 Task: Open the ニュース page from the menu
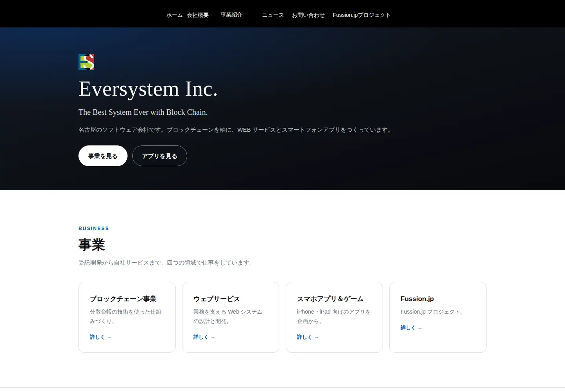point(273,15)
